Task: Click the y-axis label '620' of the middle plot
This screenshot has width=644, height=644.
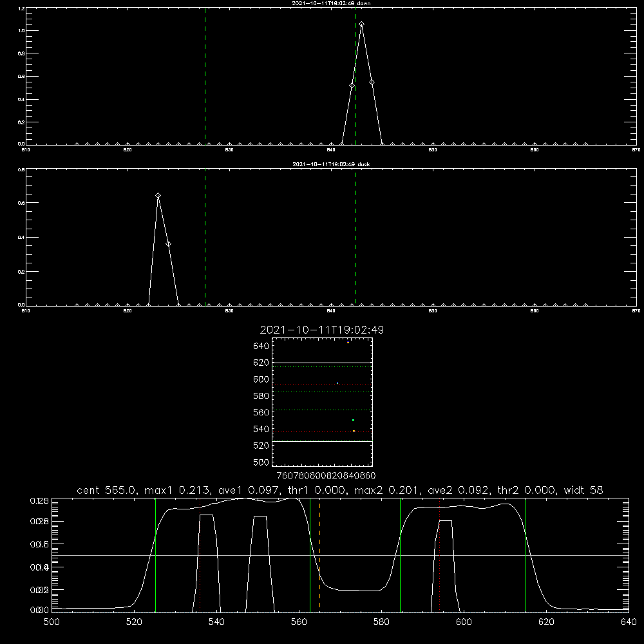Action: pyautogui.click(x=261, y=363)
